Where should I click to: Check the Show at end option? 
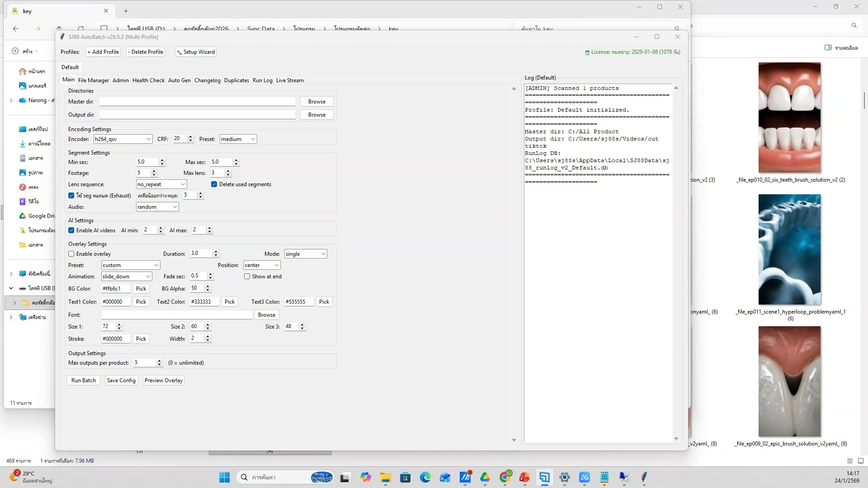[x=247, y=277]
